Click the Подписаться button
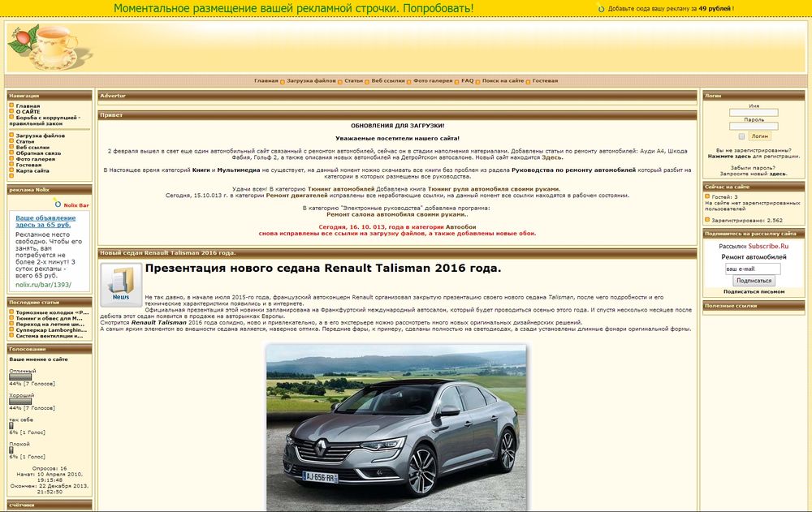 coord(754,281)
